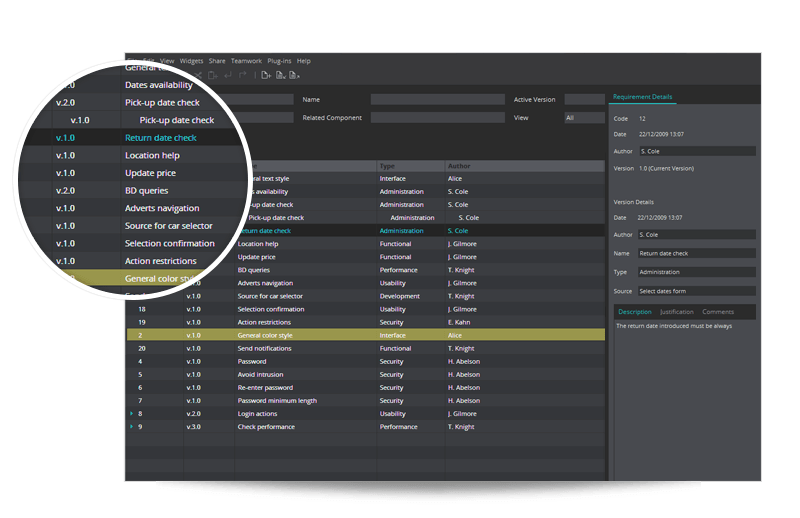The image size is (800, 518).
Task: Select the Action restrictions row in table
Action: tap(366, 323)
